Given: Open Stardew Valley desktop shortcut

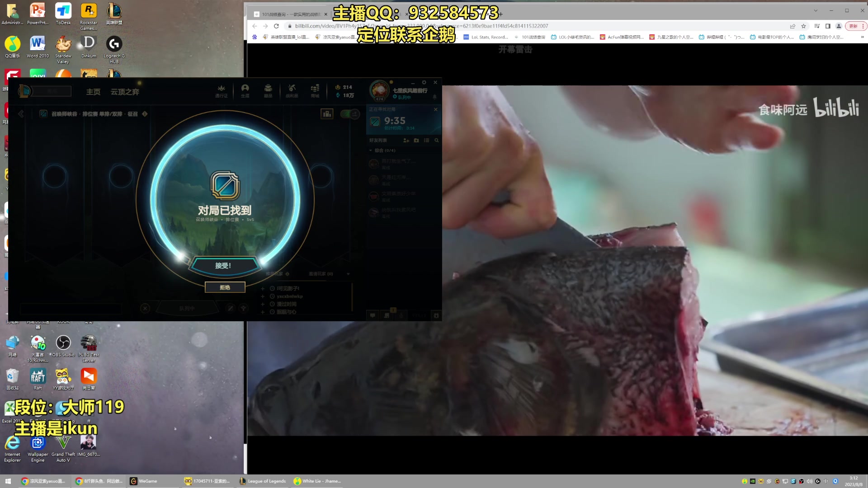Looking at the screenshot, I should pyautogui.click(x=63, y=50).
